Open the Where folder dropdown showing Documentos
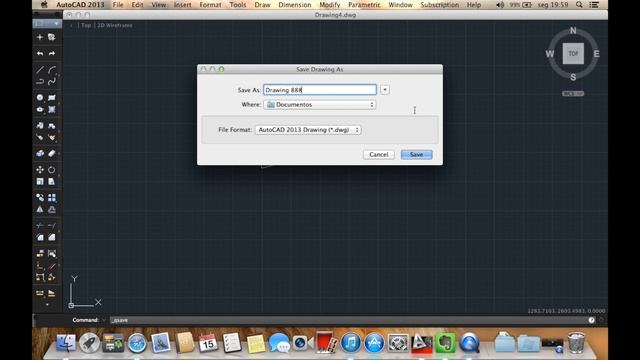This screenshot has width=640, height=360. tap(320, 105)
